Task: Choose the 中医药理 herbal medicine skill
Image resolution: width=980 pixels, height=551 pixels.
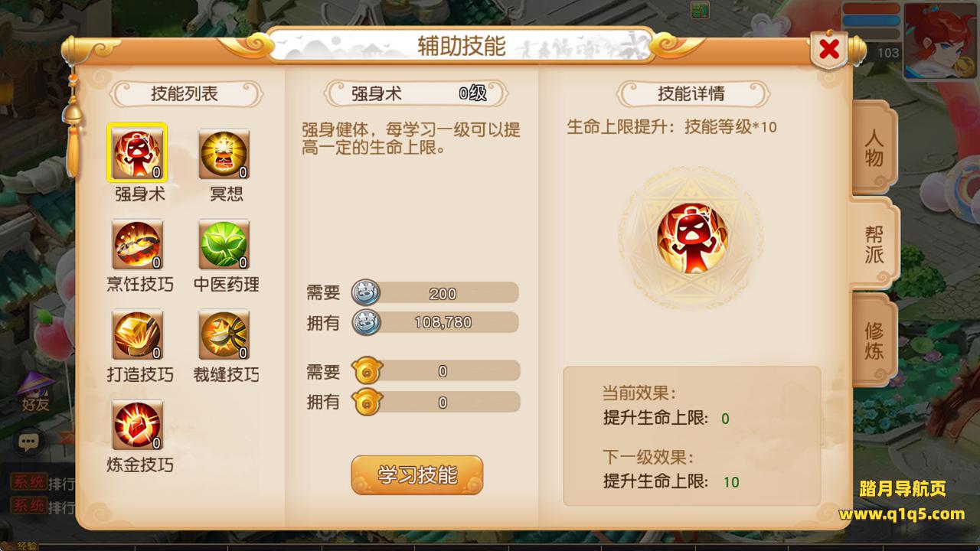Action: [224, 245]
